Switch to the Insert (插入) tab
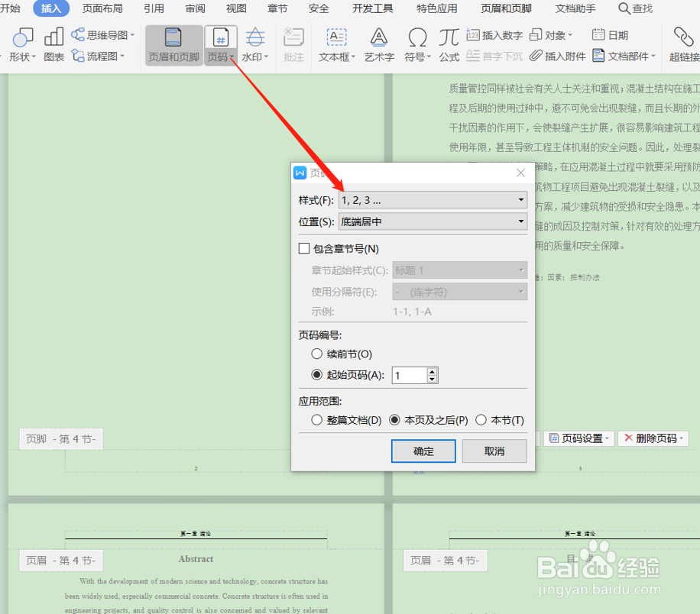This screenshot has width=700, height=614. tap(51, 8)
